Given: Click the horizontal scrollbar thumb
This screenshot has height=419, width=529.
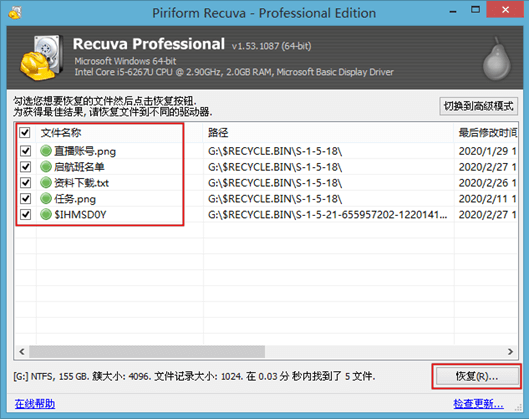Looking at the screenshot, I should coord(147,352).
